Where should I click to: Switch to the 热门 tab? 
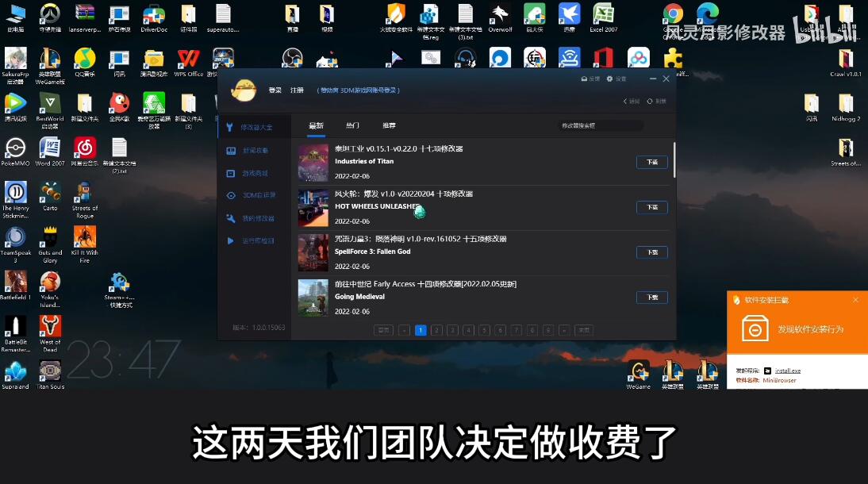click(352, 126)
